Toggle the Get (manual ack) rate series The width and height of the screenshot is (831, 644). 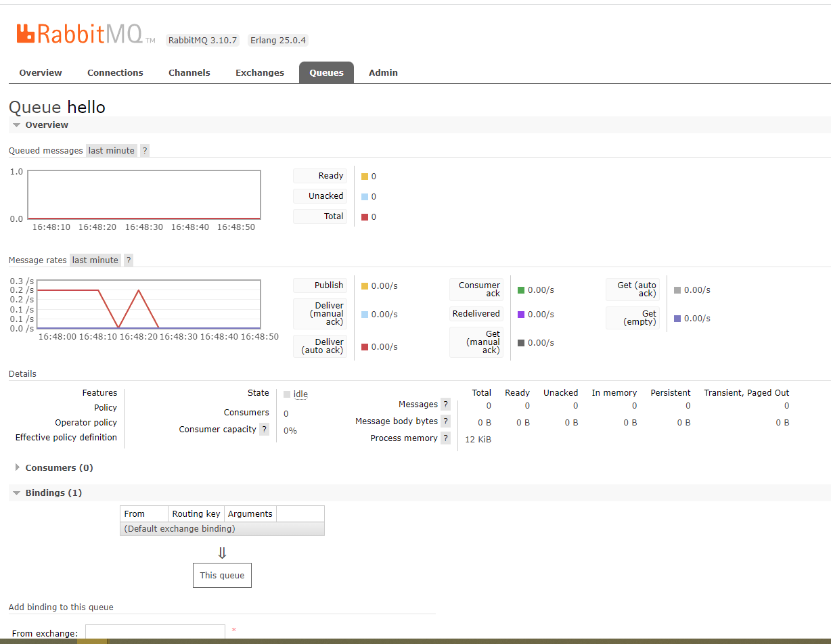click(476, 342)
